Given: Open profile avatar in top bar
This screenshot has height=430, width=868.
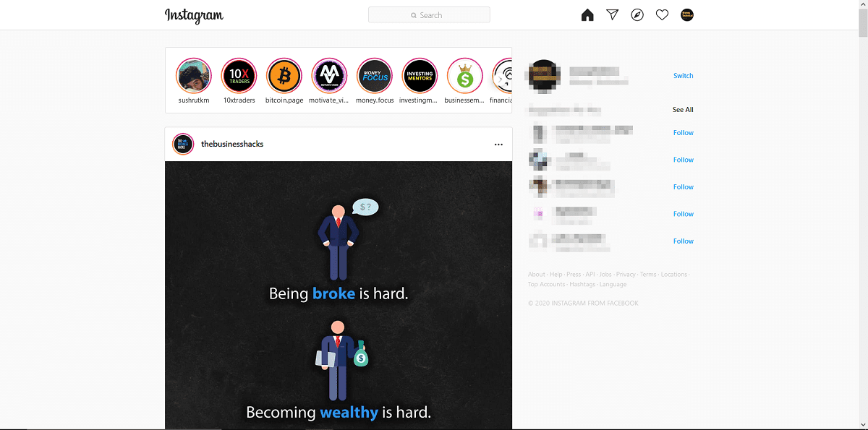Looking at the screenshot, I should (x=687, y=15).
